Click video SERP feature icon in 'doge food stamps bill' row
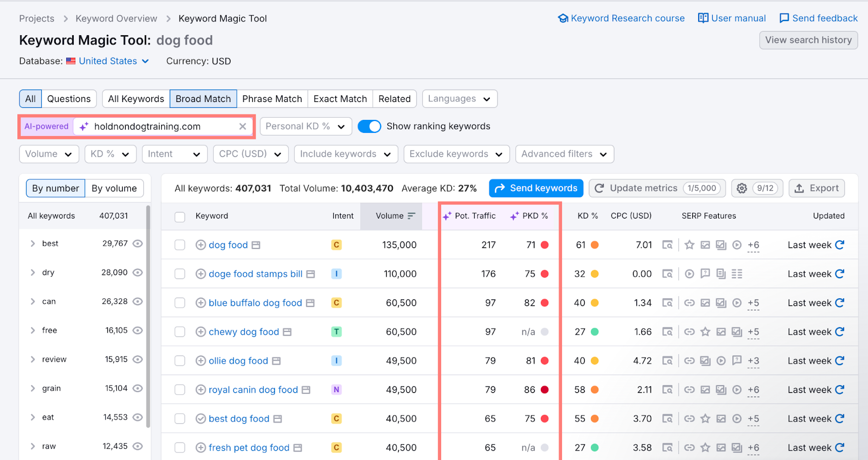This screenshot has height=460, width=868. (x=690, y=274)
